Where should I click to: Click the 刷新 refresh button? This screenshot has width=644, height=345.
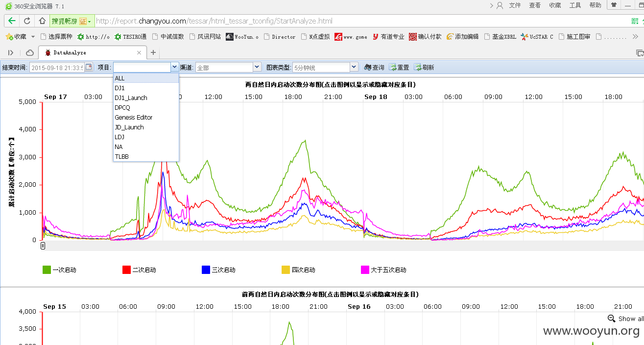point(424,68)
